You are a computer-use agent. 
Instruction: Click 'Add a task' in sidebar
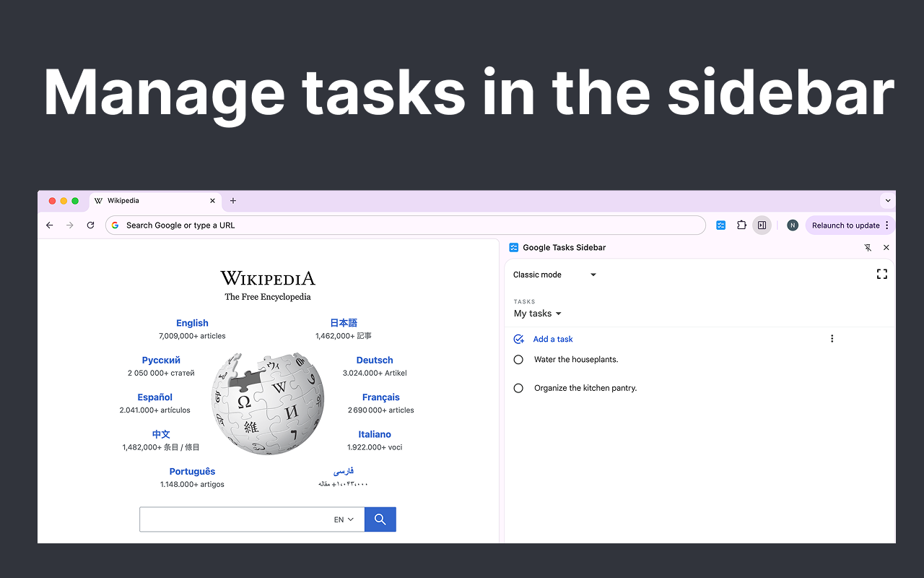(552, 339)
